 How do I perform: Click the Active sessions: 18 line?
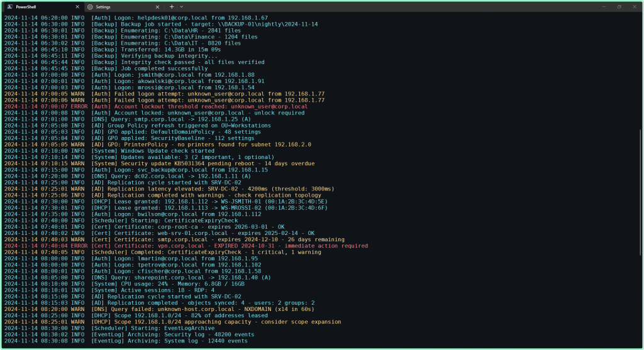click(109, 290)
